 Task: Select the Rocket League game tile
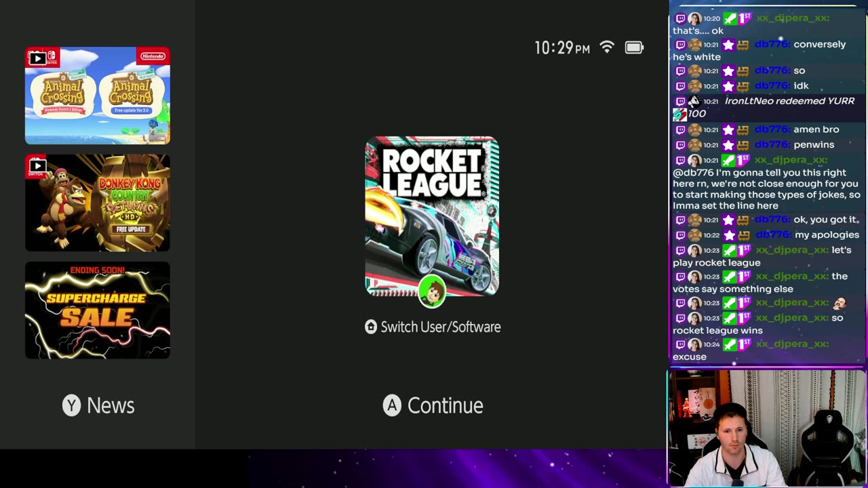click(432, 217)
